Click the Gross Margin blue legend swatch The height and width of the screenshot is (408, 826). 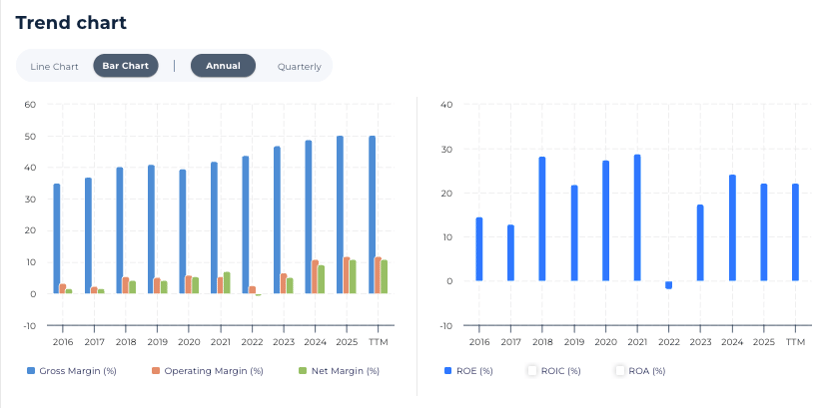pyautogui.click(x=31, y=371)
